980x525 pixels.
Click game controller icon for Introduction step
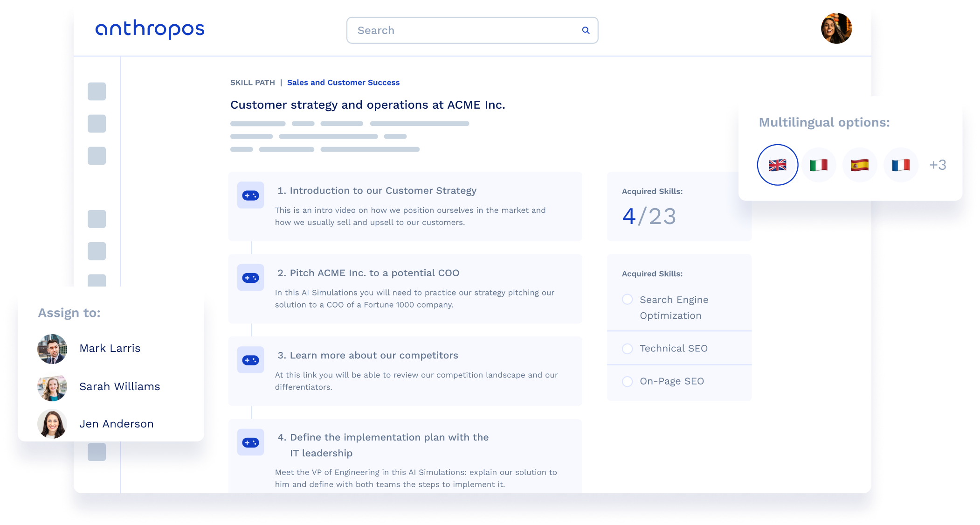point(250,195)
